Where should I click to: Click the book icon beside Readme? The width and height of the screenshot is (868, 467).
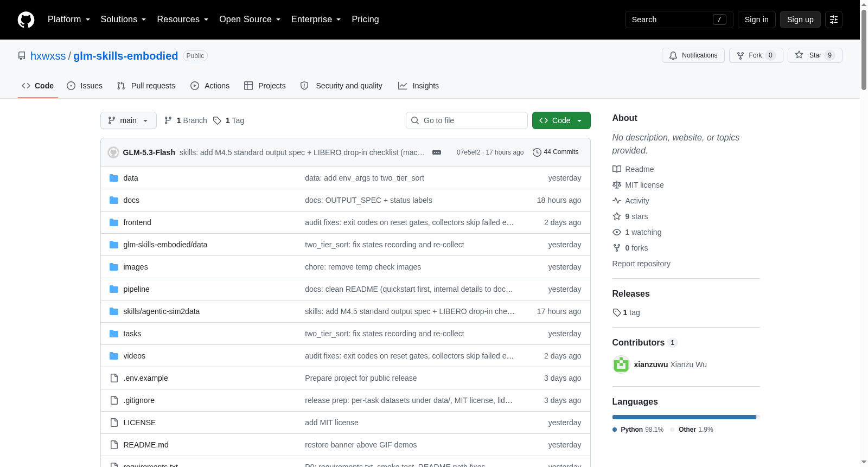tap(617, 169)
